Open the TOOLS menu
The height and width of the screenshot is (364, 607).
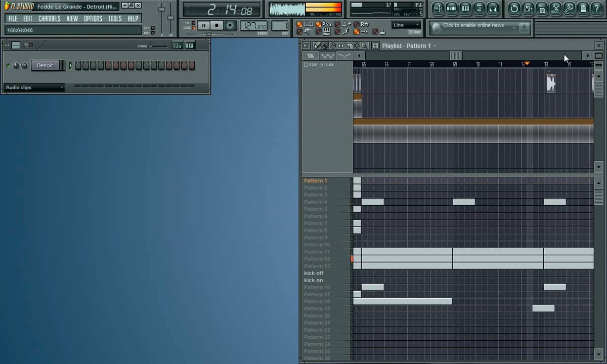[115, 18]
